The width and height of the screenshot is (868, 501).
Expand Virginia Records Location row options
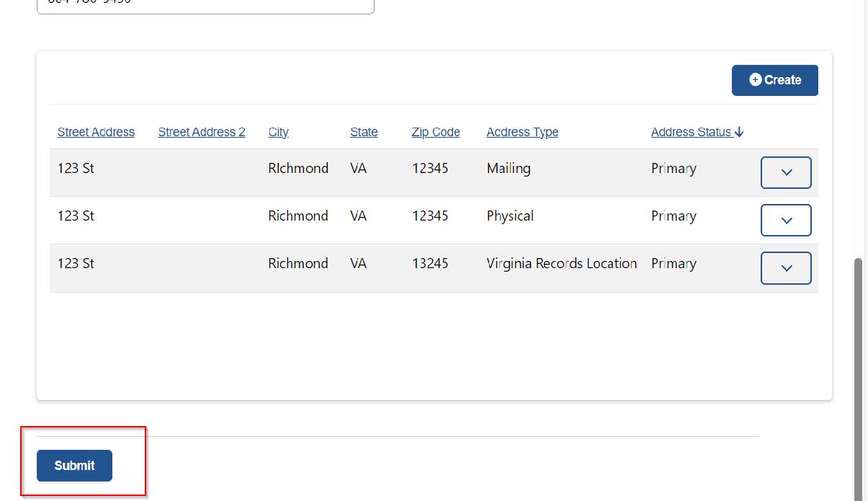click(x=786, y=267)
